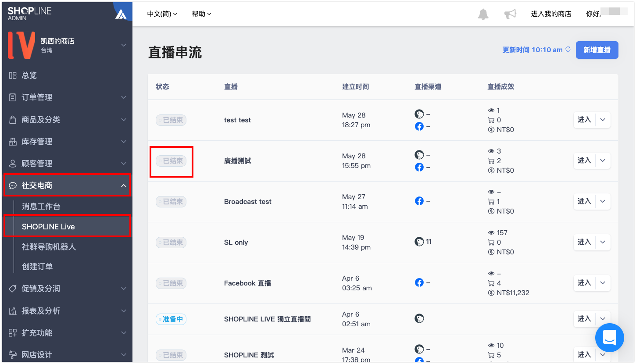Open the dropdown arrow for Facebook 直播 row

click(x=603, y=283)
